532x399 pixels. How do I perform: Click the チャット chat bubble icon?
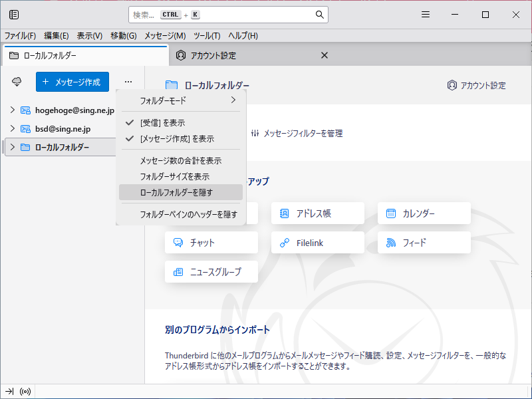point(178,243)
